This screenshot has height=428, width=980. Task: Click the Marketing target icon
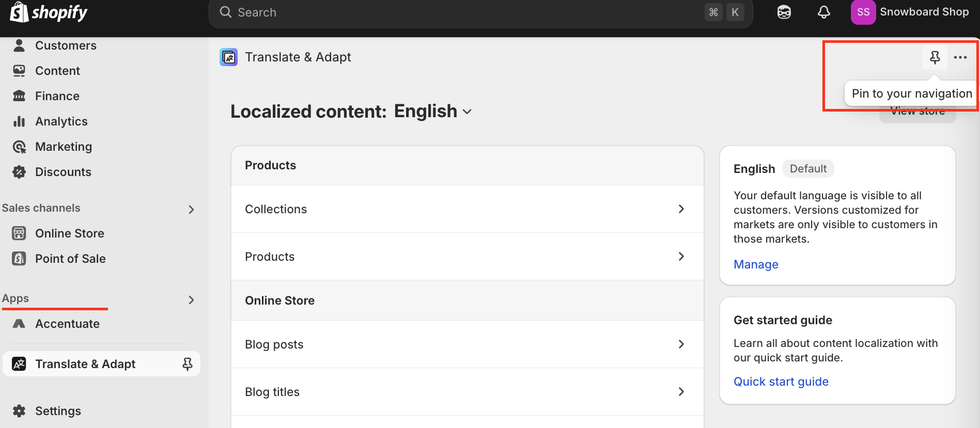pos(19,147)
